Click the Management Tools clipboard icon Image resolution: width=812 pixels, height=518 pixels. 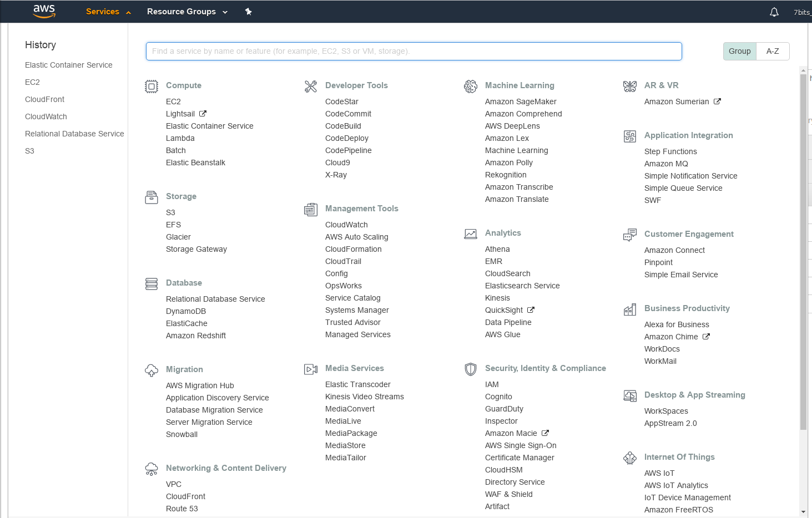point(311,210)
